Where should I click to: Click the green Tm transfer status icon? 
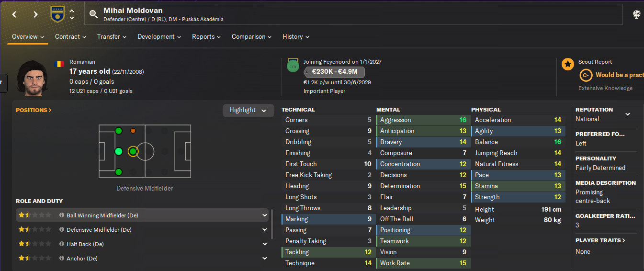[293, 66]
